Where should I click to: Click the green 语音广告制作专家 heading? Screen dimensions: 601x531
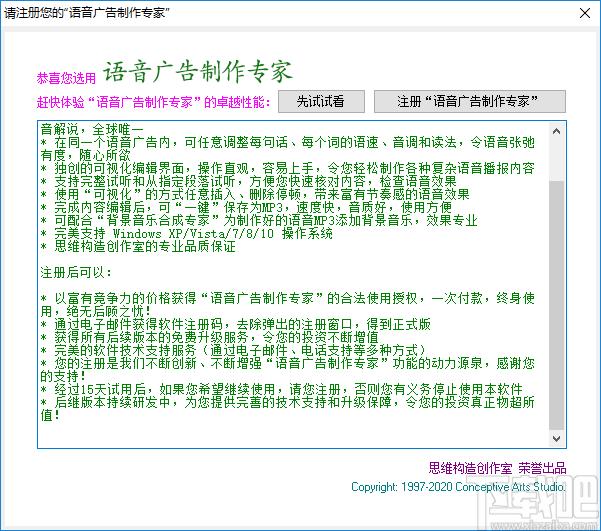pos(198,72)
